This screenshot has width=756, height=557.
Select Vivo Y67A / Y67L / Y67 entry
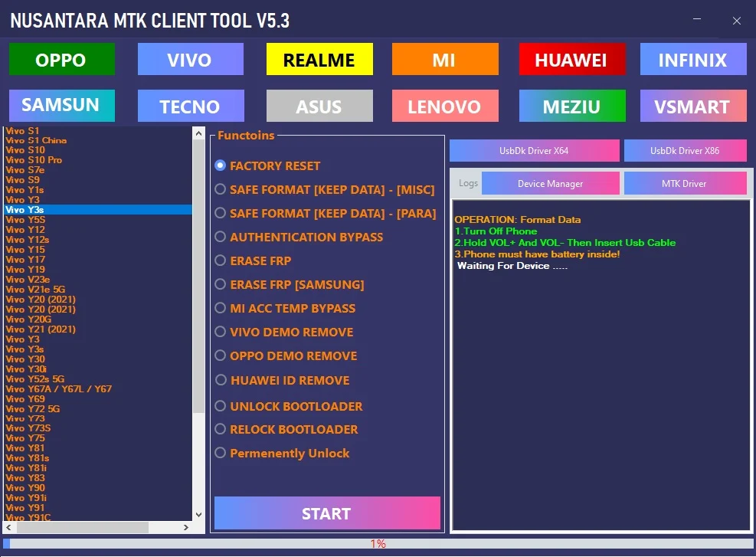[x=98, y=388]
